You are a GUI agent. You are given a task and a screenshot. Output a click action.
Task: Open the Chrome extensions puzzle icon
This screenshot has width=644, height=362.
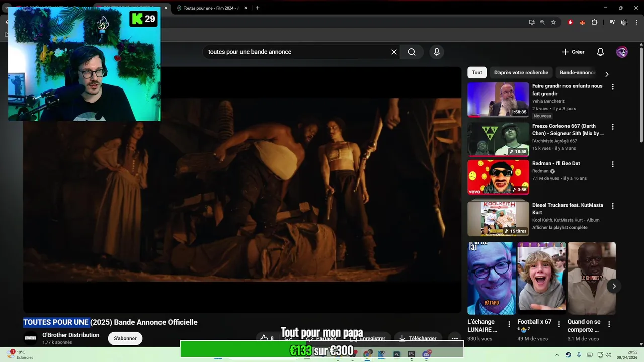594,22
